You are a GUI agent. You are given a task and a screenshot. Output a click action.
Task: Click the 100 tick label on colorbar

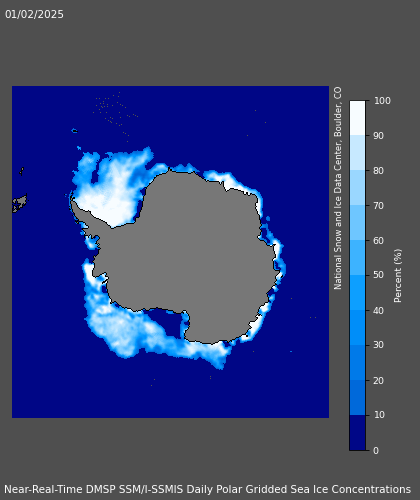(382, 101)
